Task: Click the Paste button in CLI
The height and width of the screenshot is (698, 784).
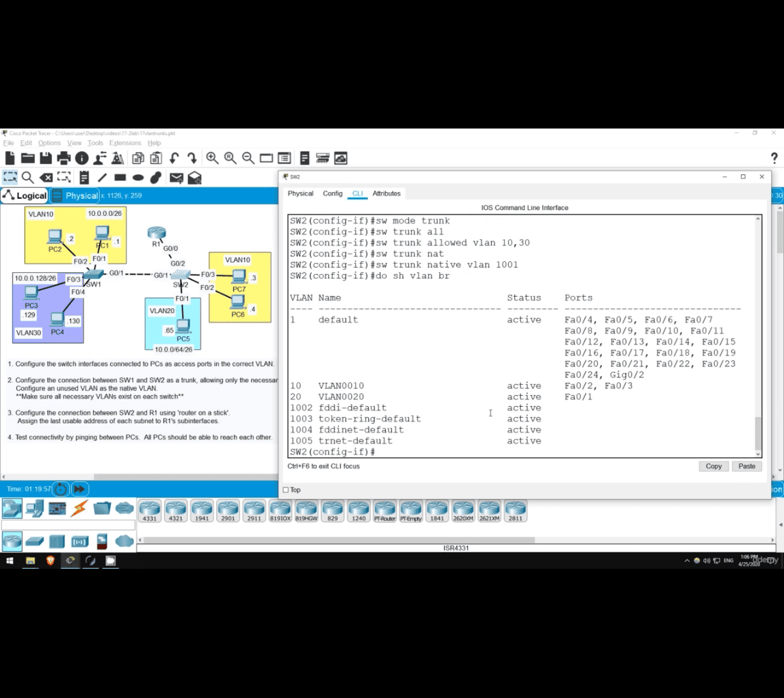Action: coord(747,466)
